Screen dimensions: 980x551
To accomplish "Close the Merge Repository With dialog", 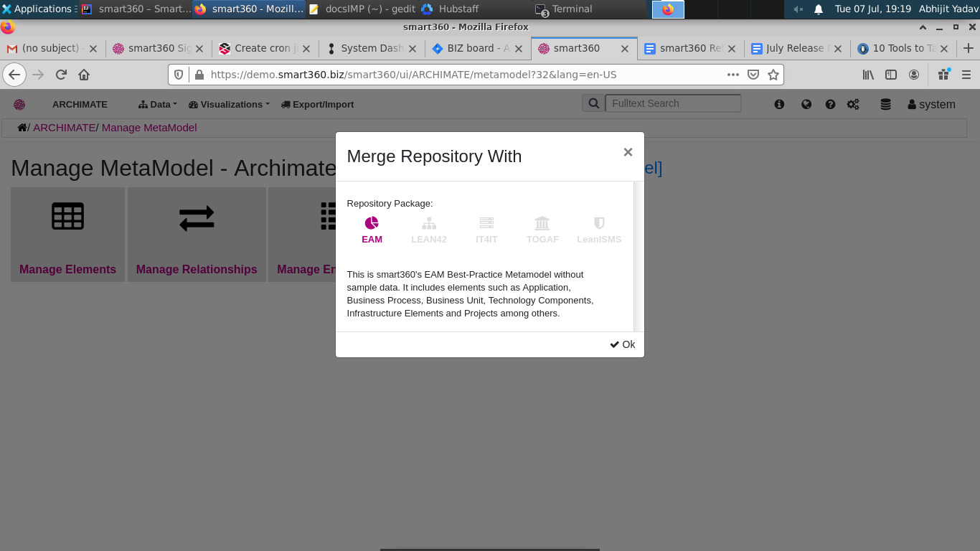I will 628,152.
